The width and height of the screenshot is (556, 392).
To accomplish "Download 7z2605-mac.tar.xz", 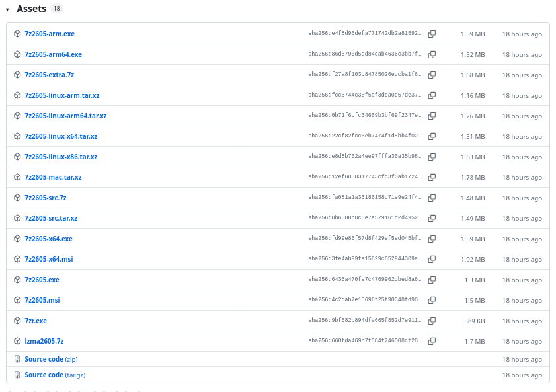I will coord(53,178).
